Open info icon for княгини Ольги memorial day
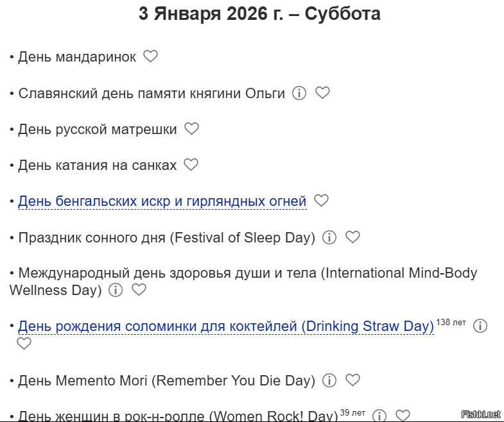This screenshot has height=422, width=504. 299,93
